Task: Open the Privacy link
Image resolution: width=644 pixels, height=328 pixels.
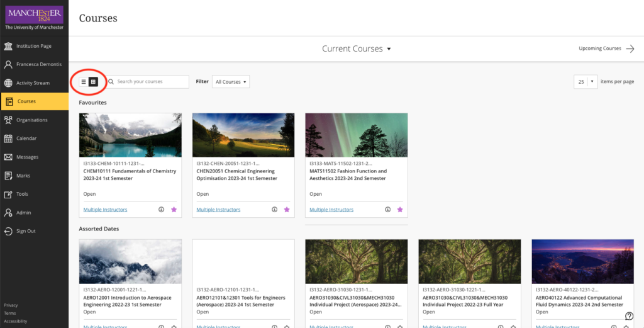Action: coord(11,305)
